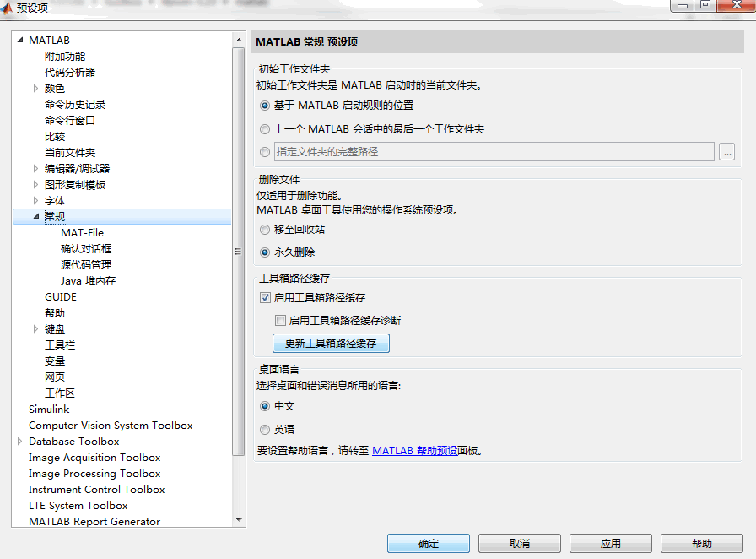The image size is (756, 559).
Task: Collapse the 常规 node arrow
Action: click(36, 216)
